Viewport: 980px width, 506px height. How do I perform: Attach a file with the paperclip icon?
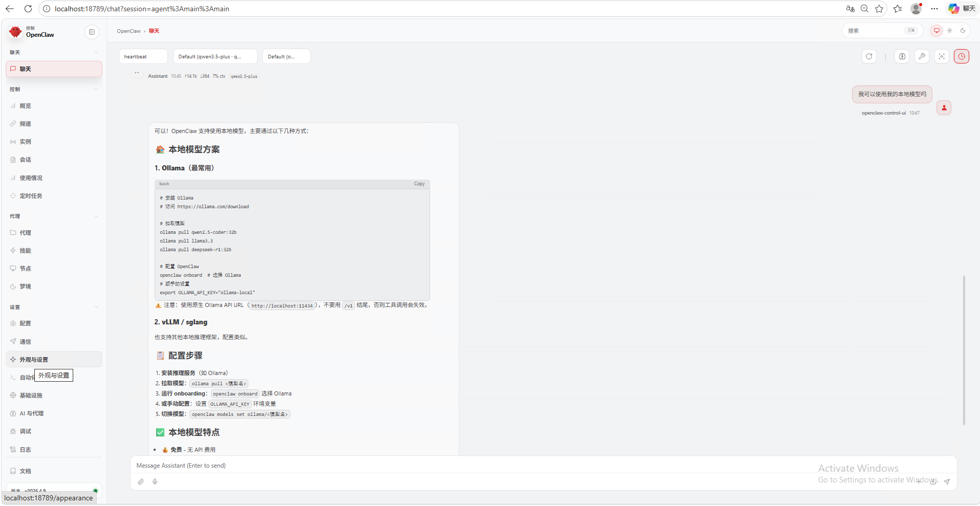[x=141, y=481]
